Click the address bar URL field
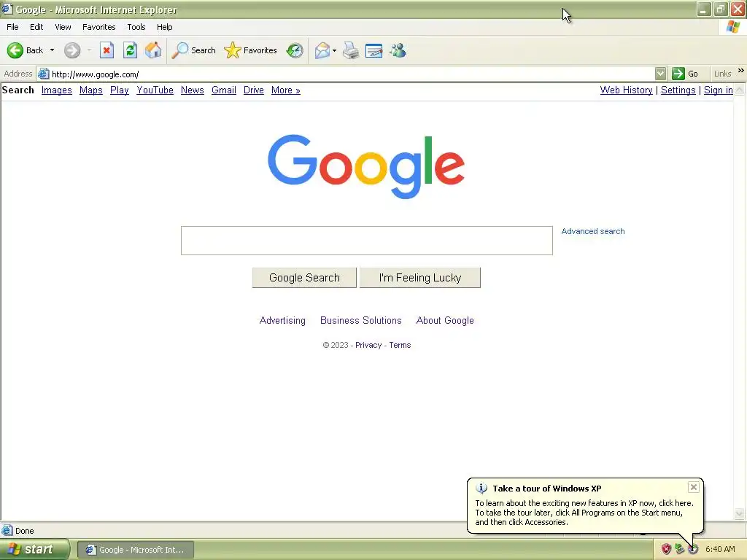Viewport: 747px width, 560px height. (x=352, y=74)
